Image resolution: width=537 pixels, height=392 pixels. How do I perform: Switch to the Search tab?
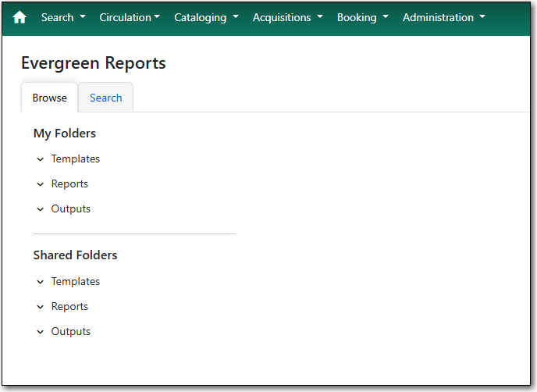pos(106,98)
